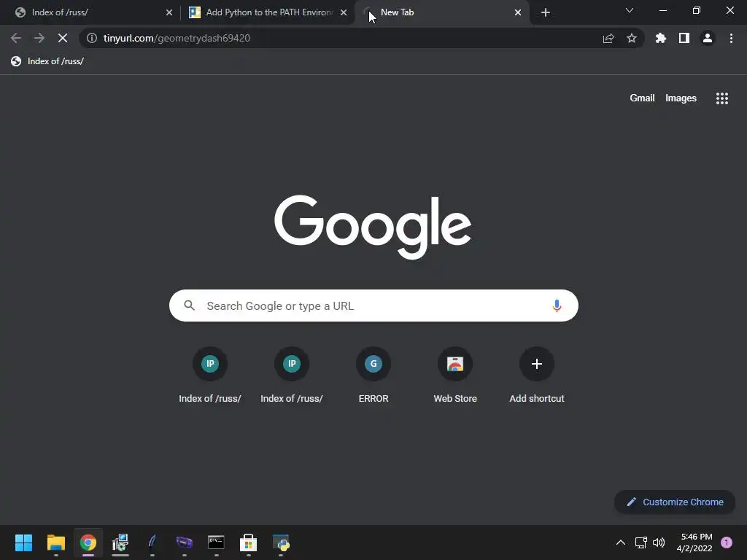Viewport: 747px width, 560px height.
Task: Open the Web Store shortcut
Action: 455,376
